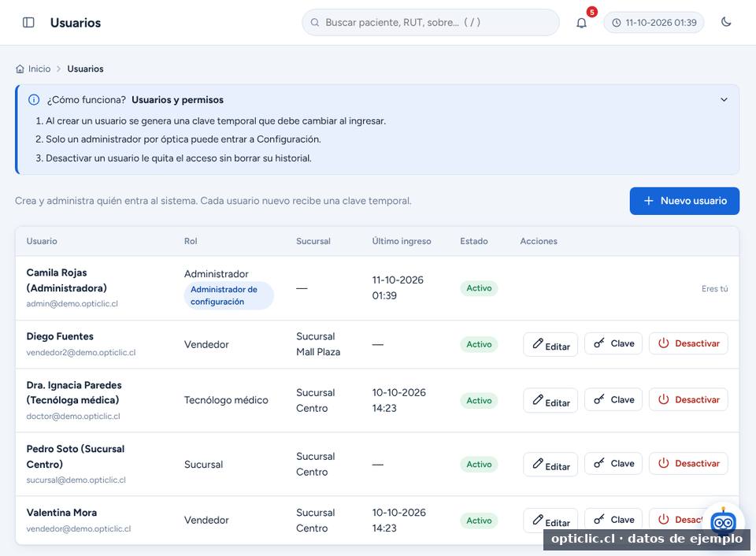Image resolution: width=756 pixels, height=556 pixels.
Task: Deactivate user Pedro Soto
Action: [688, 463]
